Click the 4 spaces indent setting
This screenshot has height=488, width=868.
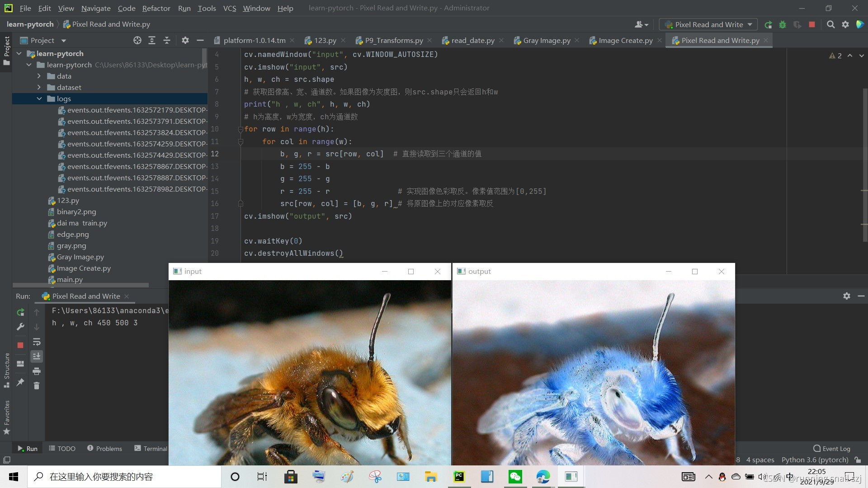(760, 460)
